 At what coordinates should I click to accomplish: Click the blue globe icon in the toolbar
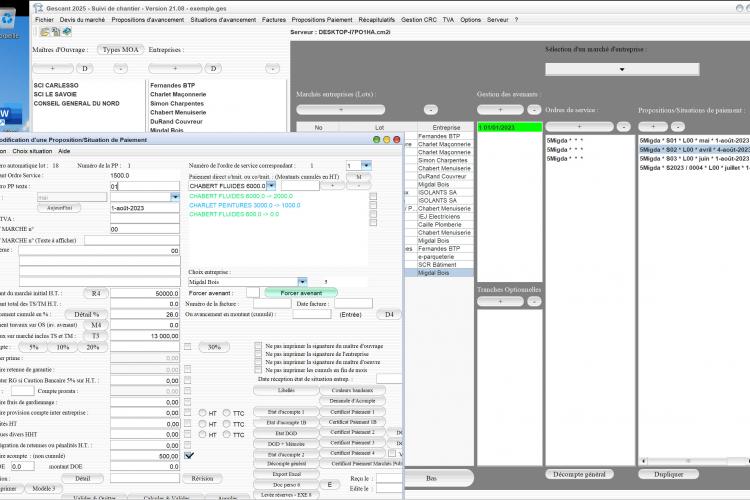66,32
